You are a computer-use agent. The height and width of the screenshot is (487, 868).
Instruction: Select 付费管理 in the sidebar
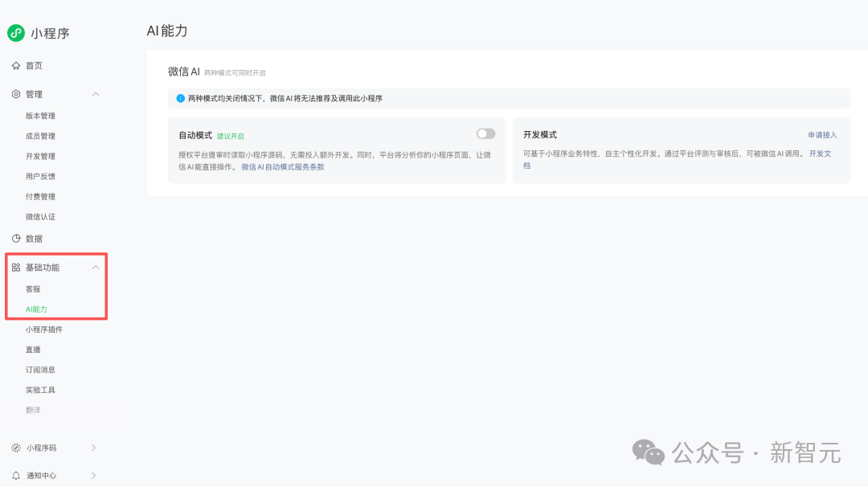point(40,196)
